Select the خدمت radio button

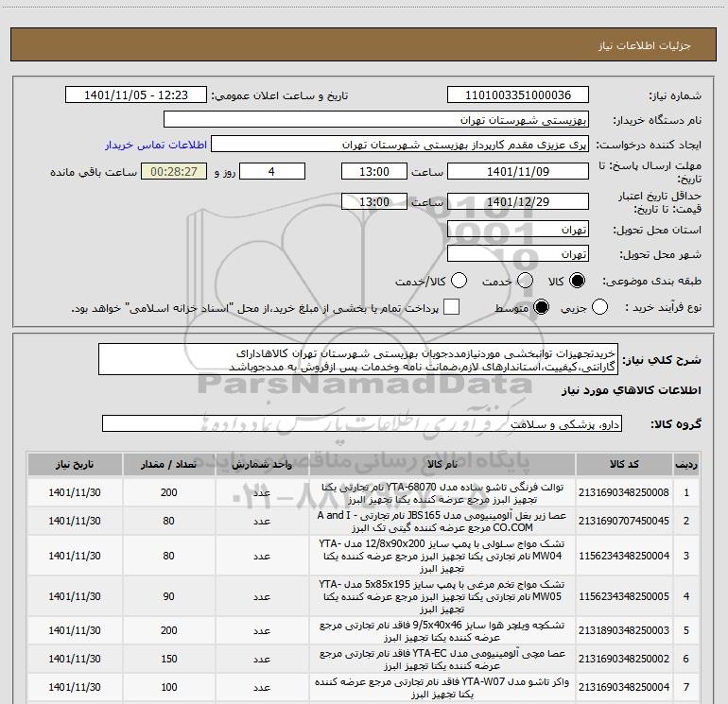pyautogui.click(x=525, y=281)
